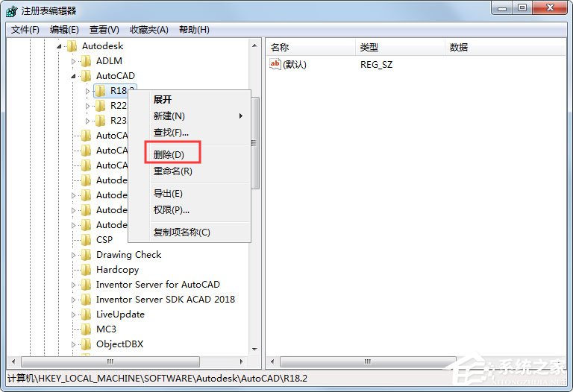
Task: Click the Inventor Server for AutoCAD folder icon
Action: 87,285
